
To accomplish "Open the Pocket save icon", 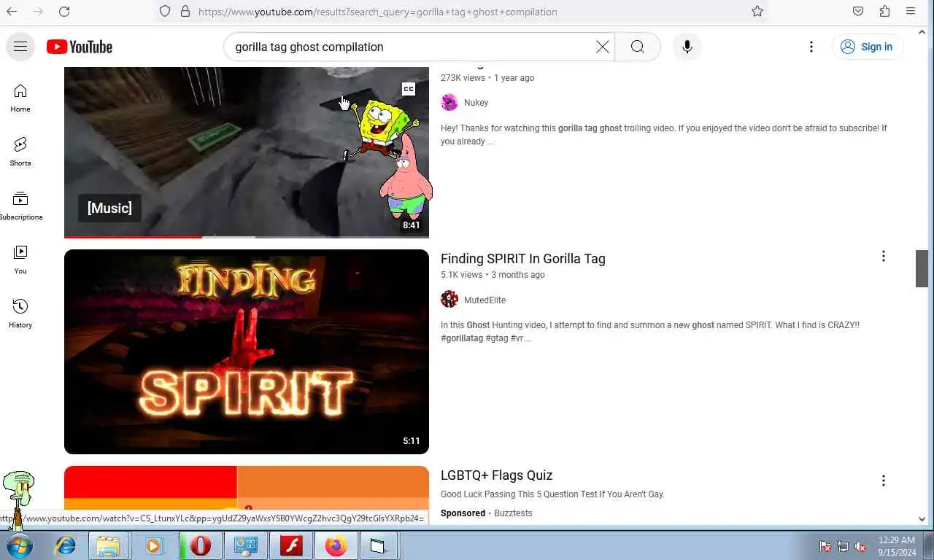I will pos(858,12).
